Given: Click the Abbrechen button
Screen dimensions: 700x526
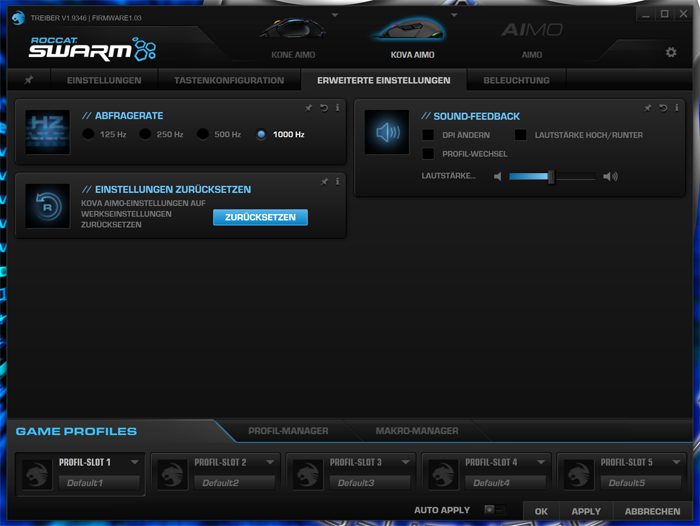Looking at the screenshot, I should [652, 511].
